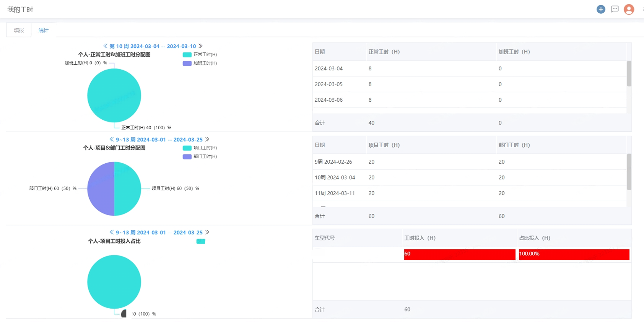This screenshot has width=644, height=322.
Task: Select the 统计 tab
Action: click(44, 30)
